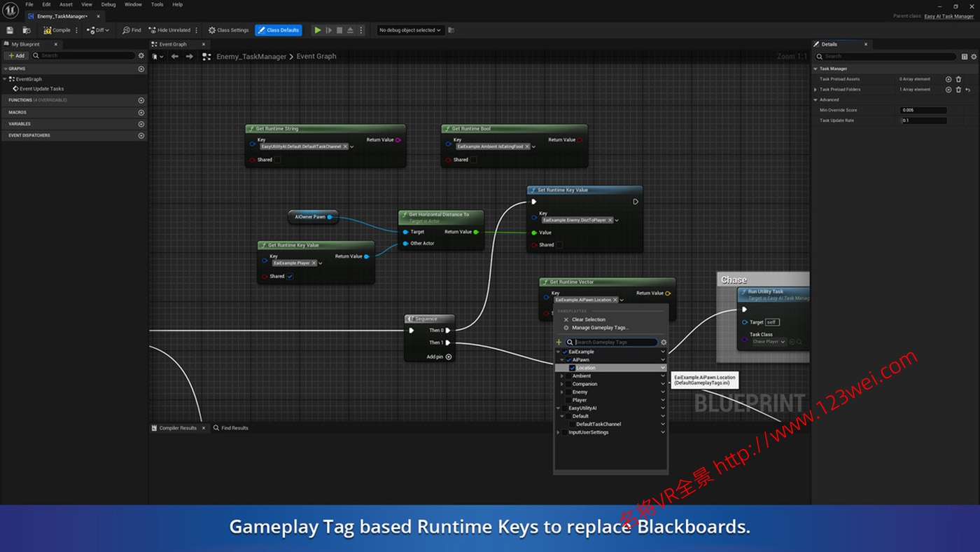Expand the Ambient tag tree node
Screen dimensions: 980x552
pyautogui.click(x=561, y=376)
